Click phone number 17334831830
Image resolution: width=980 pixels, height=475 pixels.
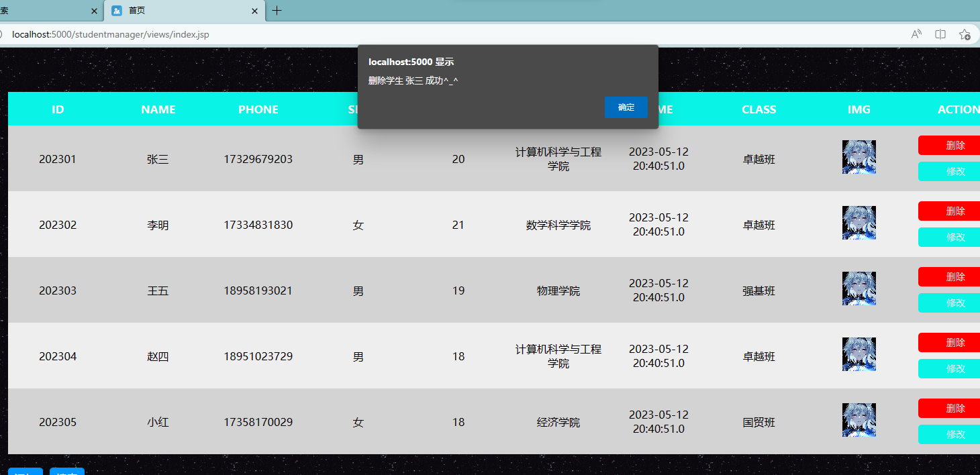[258, 225]
